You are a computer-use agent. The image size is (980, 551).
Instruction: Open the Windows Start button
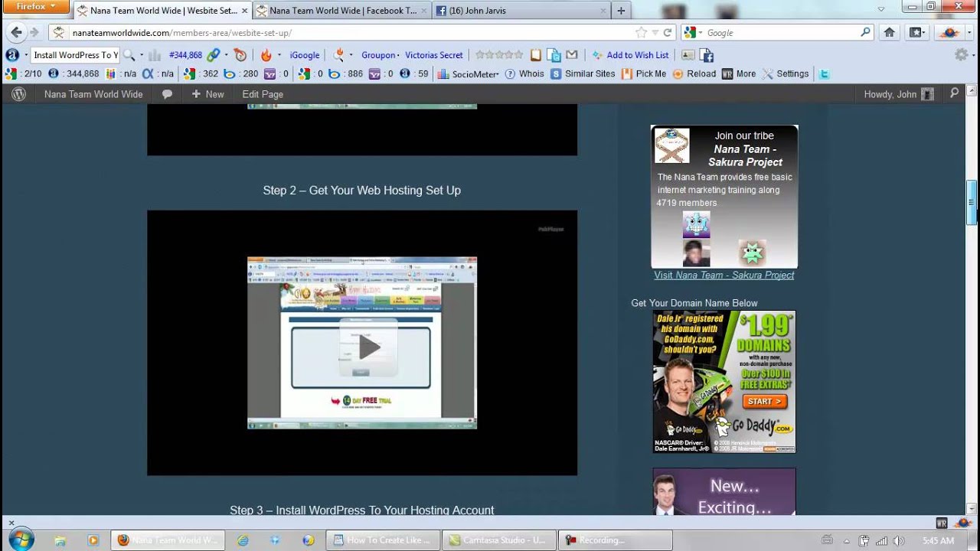point(21,540)
